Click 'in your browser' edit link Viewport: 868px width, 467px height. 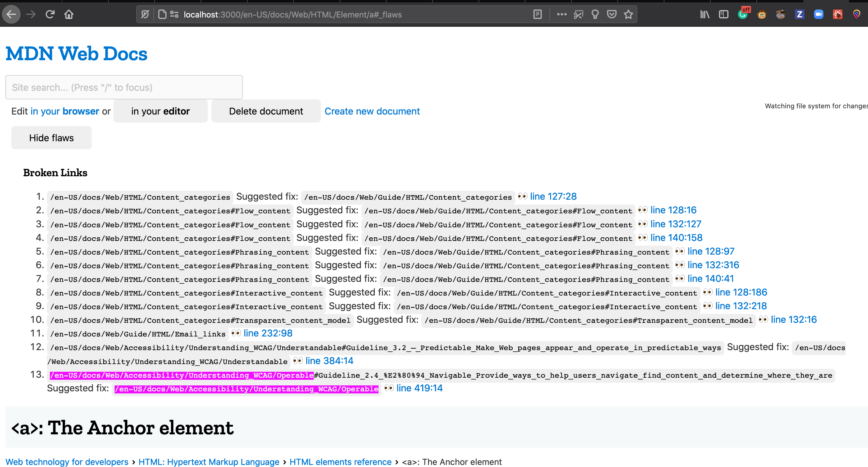tap(65, 111)
